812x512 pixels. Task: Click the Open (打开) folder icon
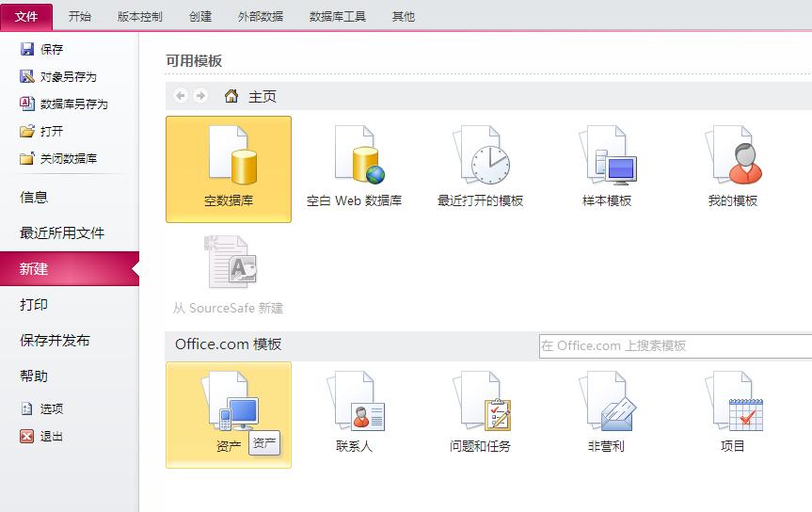click(27, 131)
